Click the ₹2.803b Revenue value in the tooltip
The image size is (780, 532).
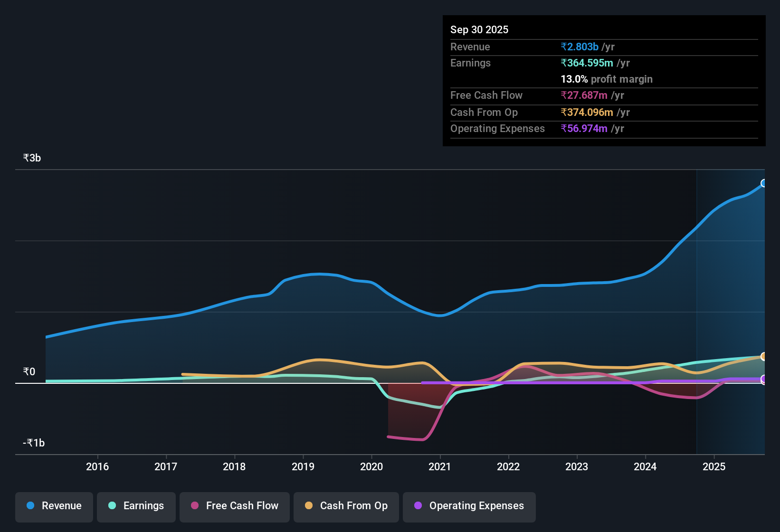point(579,47)
